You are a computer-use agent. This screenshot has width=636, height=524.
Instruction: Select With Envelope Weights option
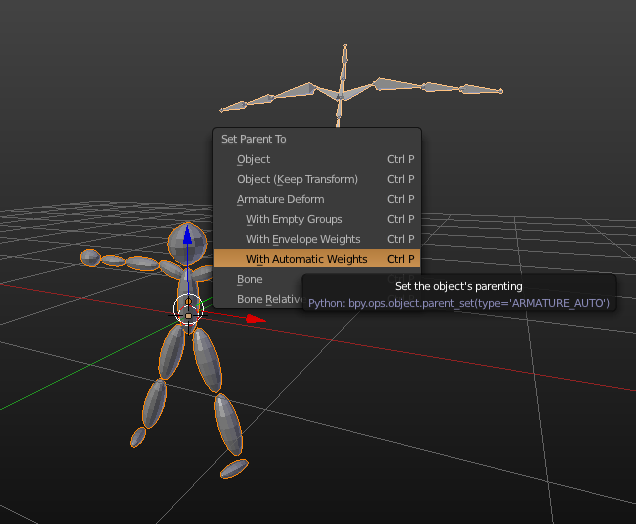(x=317, y=239)
